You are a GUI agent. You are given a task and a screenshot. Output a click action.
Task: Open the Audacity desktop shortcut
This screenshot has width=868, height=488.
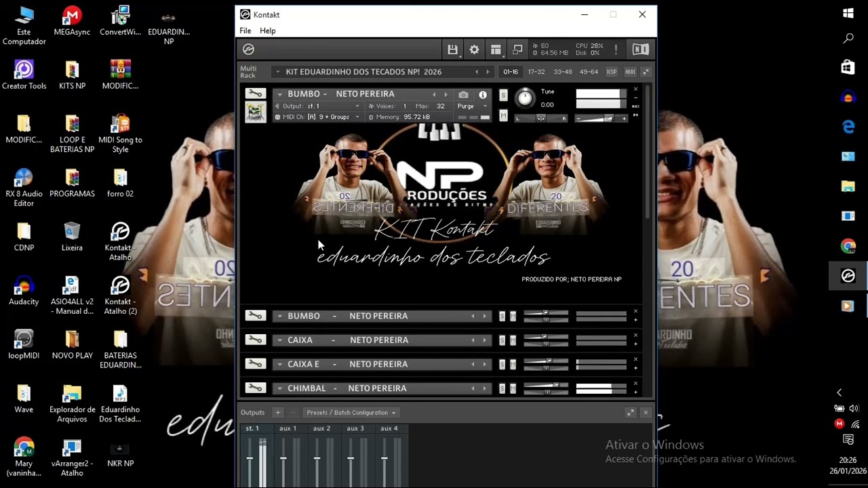point(24,289)
